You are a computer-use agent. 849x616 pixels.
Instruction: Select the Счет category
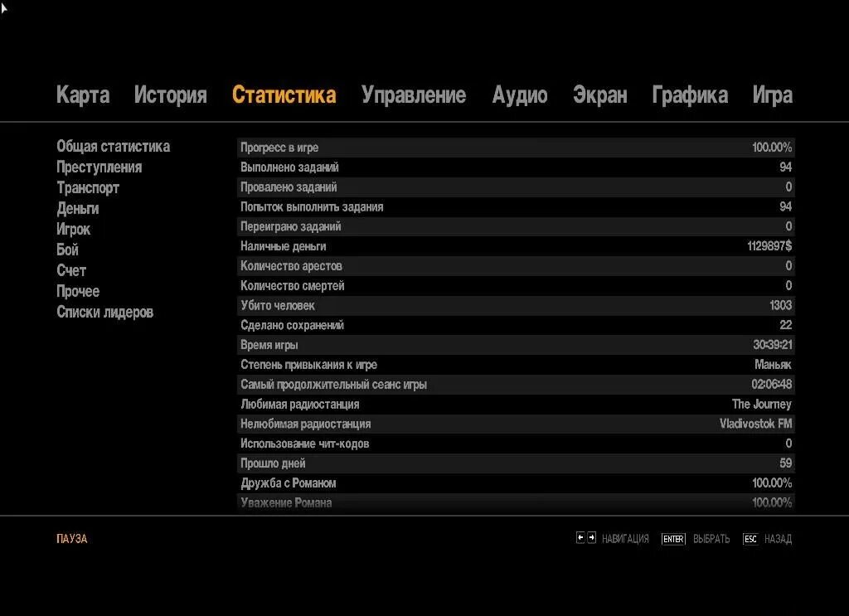tap(71, 270)
